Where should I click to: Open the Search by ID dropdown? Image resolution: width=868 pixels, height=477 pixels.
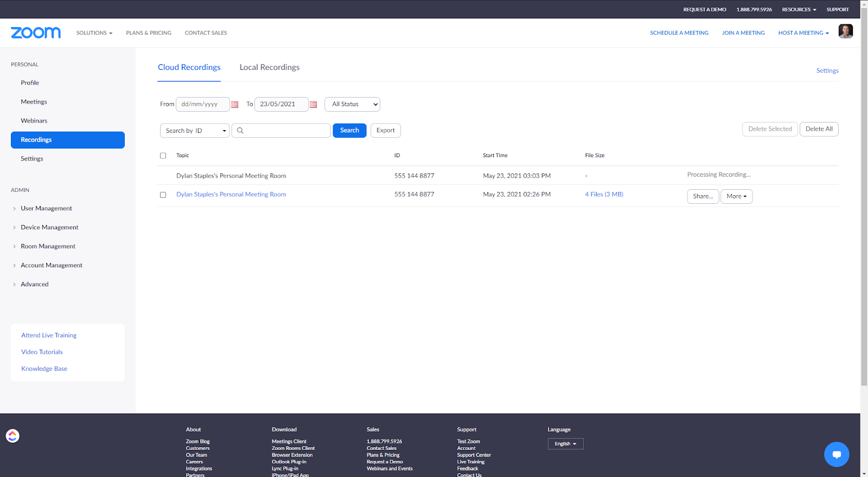tap(195, 131)
